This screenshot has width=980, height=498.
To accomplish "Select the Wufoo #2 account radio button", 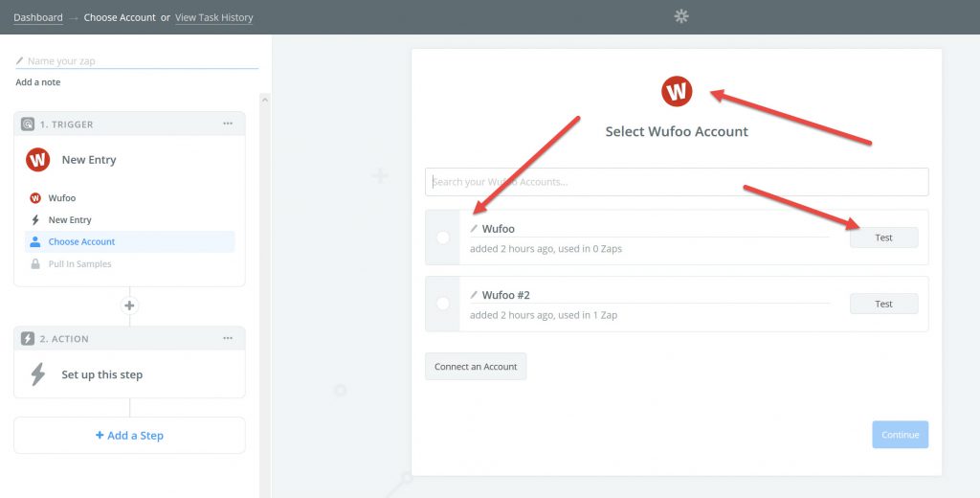I will coord(442,304).
